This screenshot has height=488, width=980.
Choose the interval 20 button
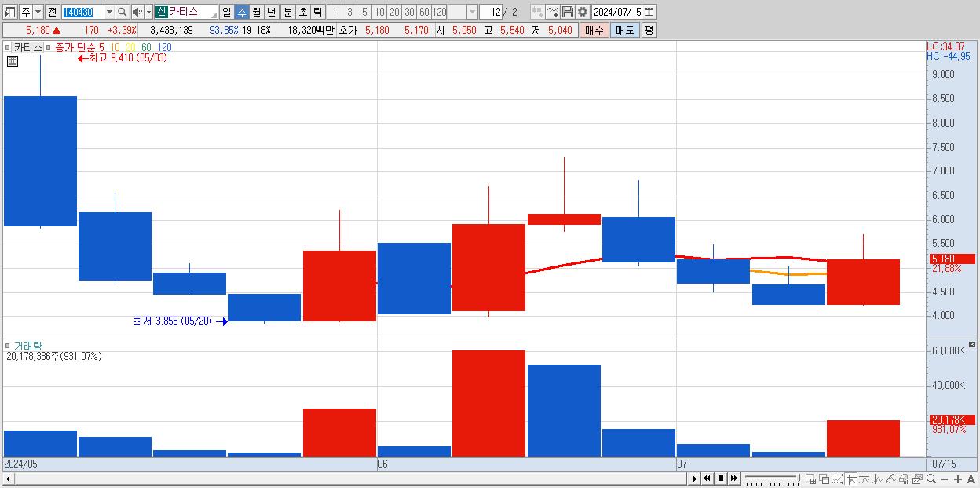pyautogui.click(x=394, y=12)
